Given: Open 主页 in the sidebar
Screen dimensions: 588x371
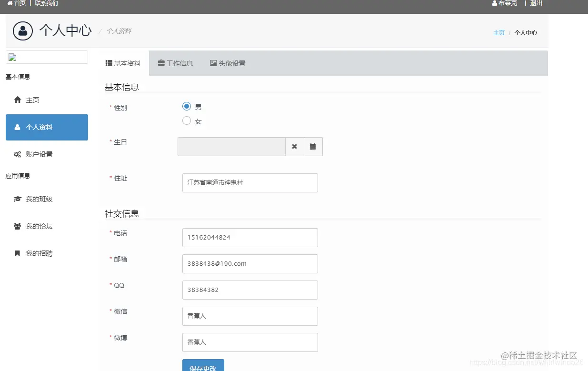Looking at the screenshot, I should 47,100.
